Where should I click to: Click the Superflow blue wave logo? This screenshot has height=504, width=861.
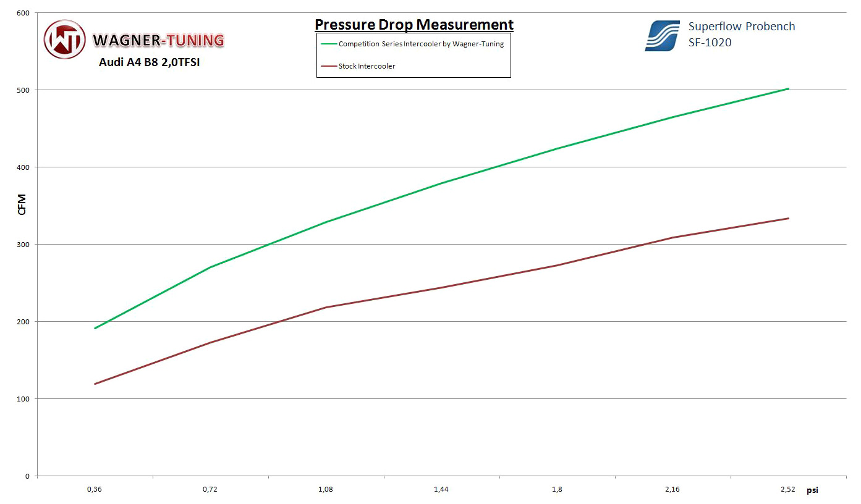(663, 36)
